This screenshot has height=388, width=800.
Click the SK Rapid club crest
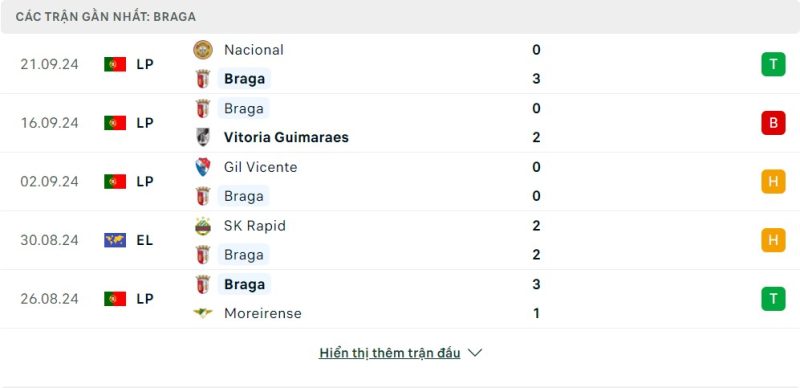pyautogui.click(x=203, y=226)
